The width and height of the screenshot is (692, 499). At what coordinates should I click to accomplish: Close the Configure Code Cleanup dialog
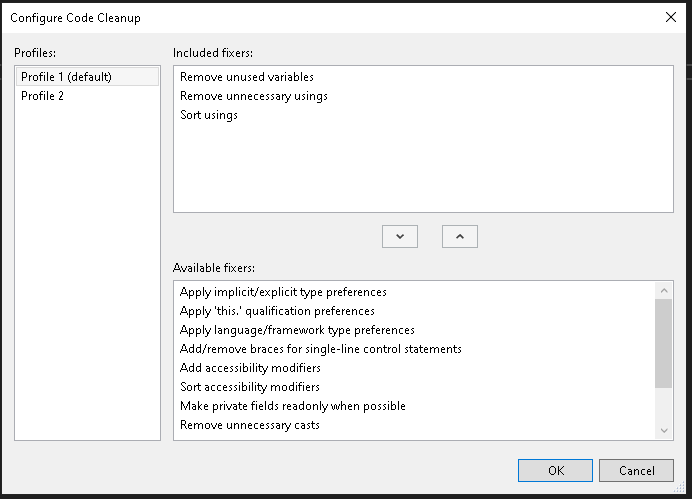tap(670, 17)
